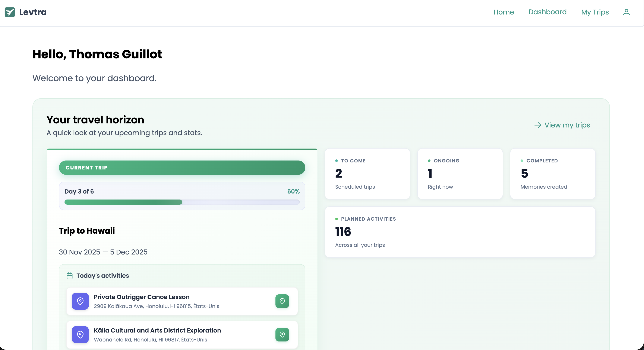Click the Ongoing trips card
The width and height of the screenshot is (644, 350).
(460, 174)
